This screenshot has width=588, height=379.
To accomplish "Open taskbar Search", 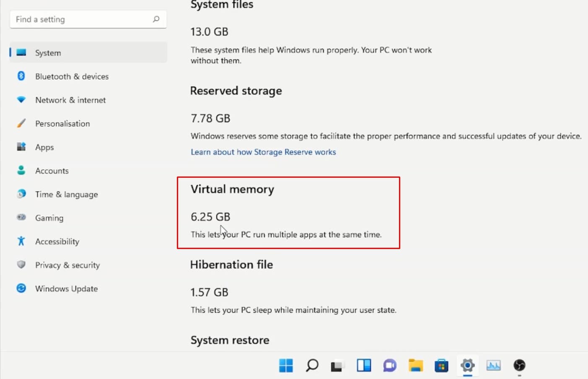I will (x=311, y=366).
